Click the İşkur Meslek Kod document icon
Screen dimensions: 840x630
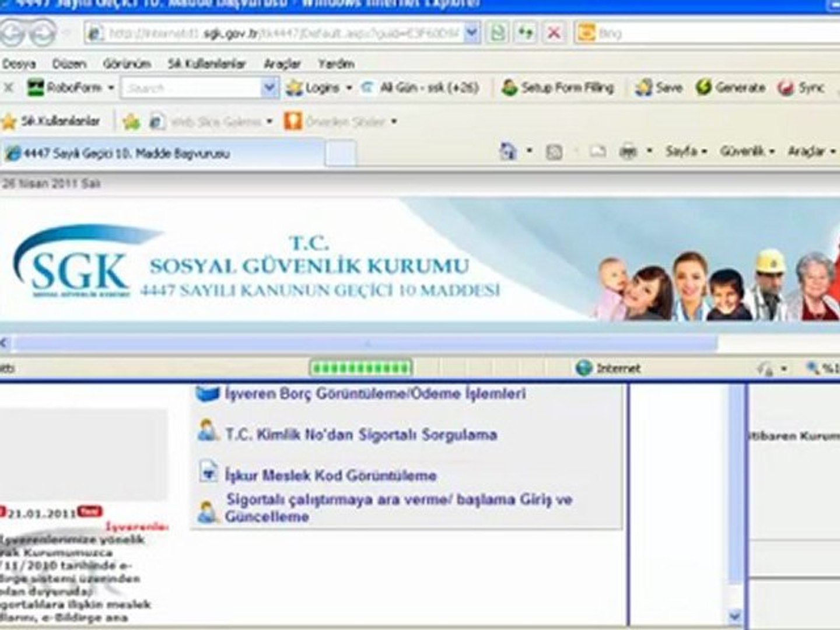[x=208, y=471]
